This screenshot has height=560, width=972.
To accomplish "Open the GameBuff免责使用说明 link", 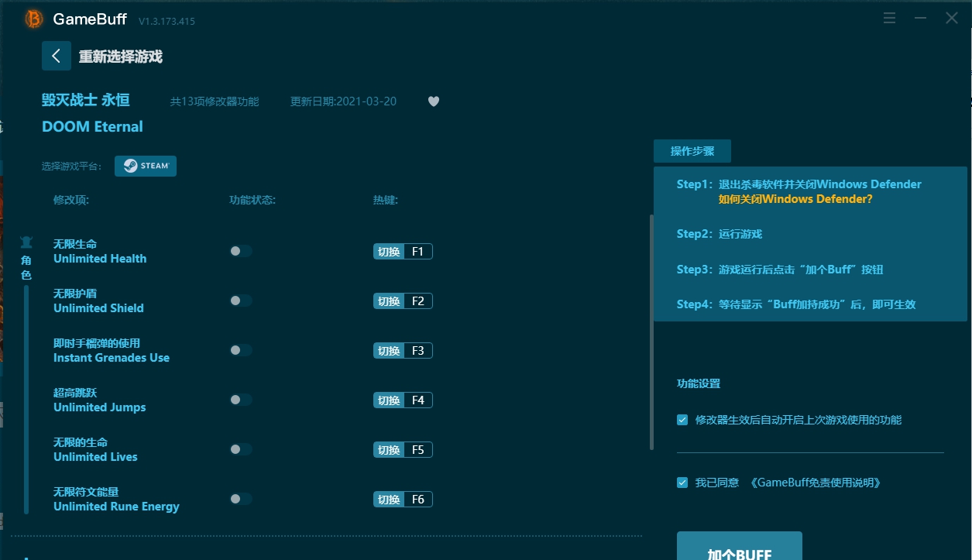I will [x=816, y=483].
